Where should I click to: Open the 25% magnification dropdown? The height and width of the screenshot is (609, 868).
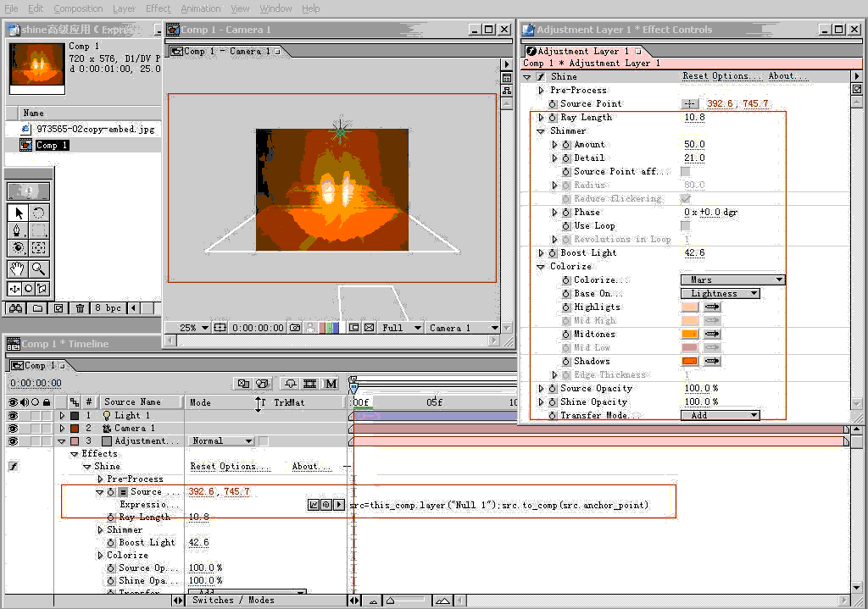(x=193, y=328)
